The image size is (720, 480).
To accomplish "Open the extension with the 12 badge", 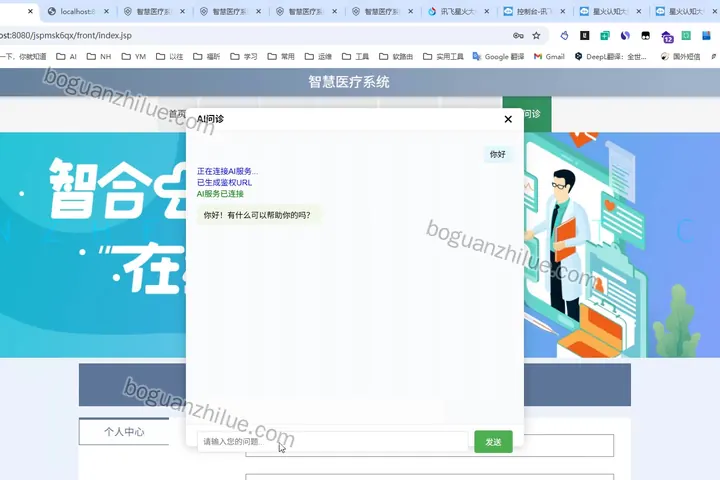I will pos(667,36).
